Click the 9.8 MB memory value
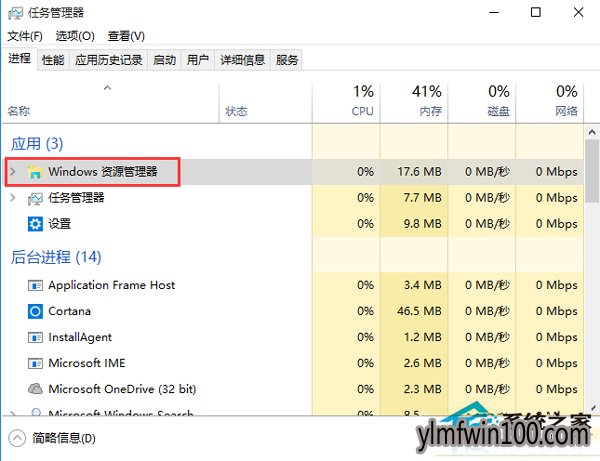 coord(422,223)
